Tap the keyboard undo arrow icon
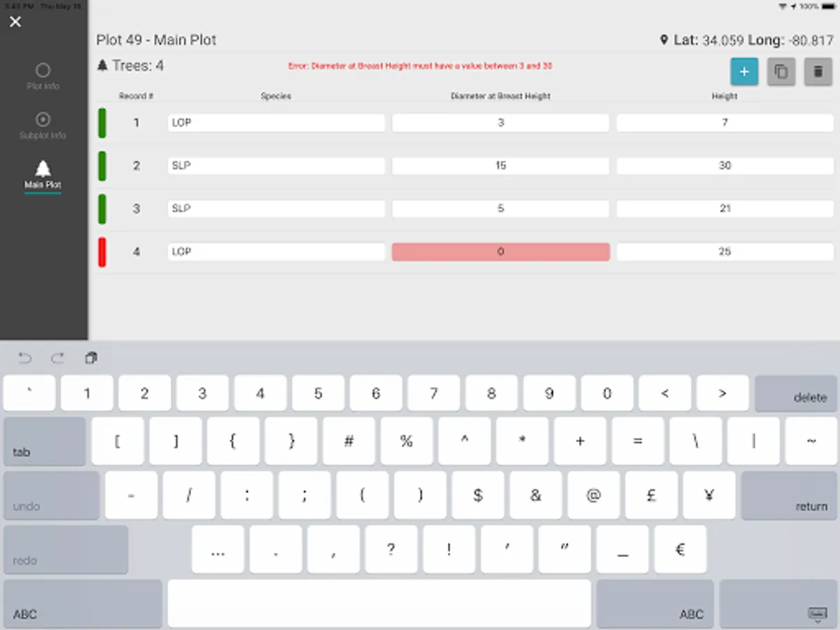840x630 pixels. (x=25, y=358)
